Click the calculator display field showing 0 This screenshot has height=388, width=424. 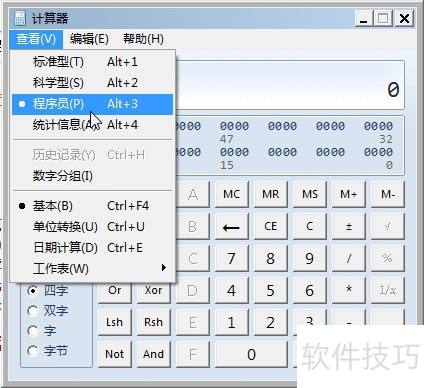click(x=289, y=85)
